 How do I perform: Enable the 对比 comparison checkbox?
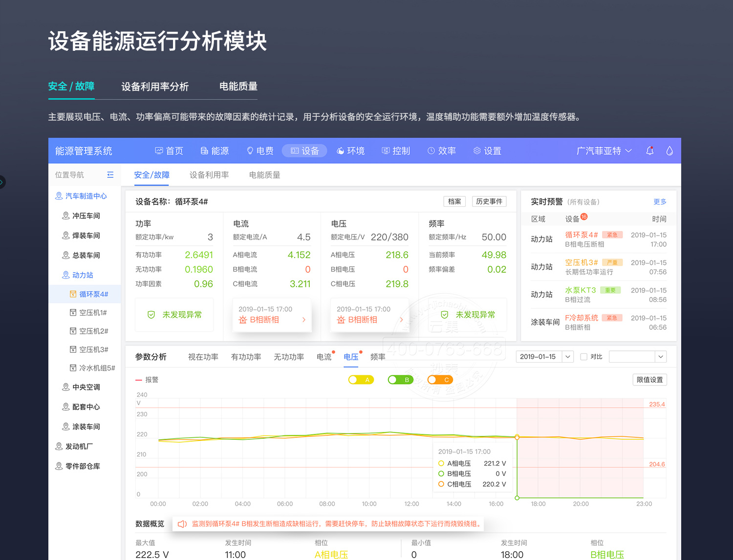pos(583,357)
